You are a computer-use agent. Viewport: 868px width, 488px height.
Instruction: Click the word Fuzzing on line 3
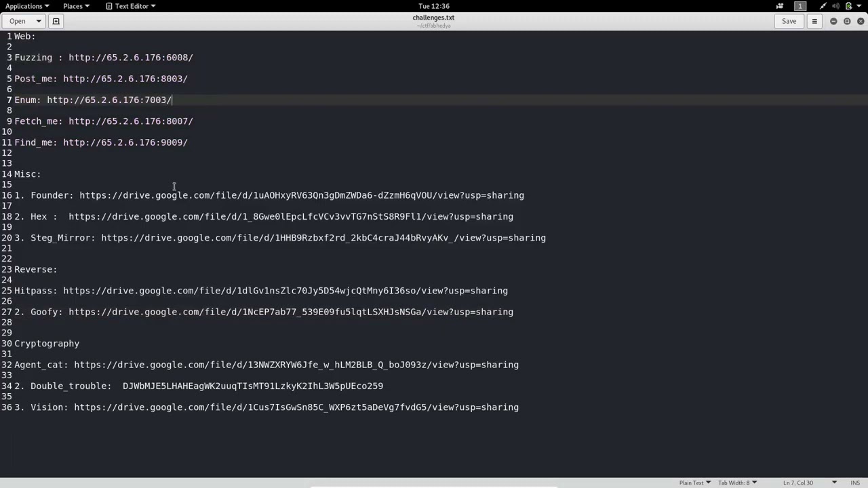[33, 58]
